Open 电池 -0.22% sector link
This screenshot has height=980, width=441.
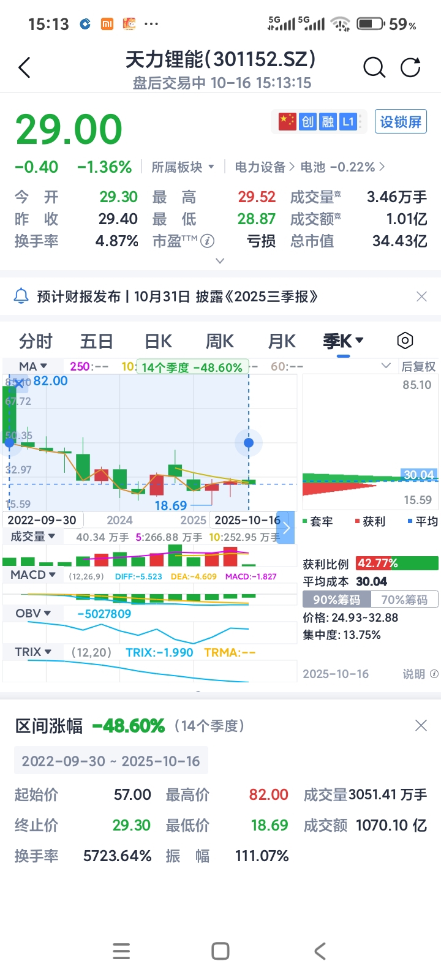pyautogui.click(x=342, y=167)
